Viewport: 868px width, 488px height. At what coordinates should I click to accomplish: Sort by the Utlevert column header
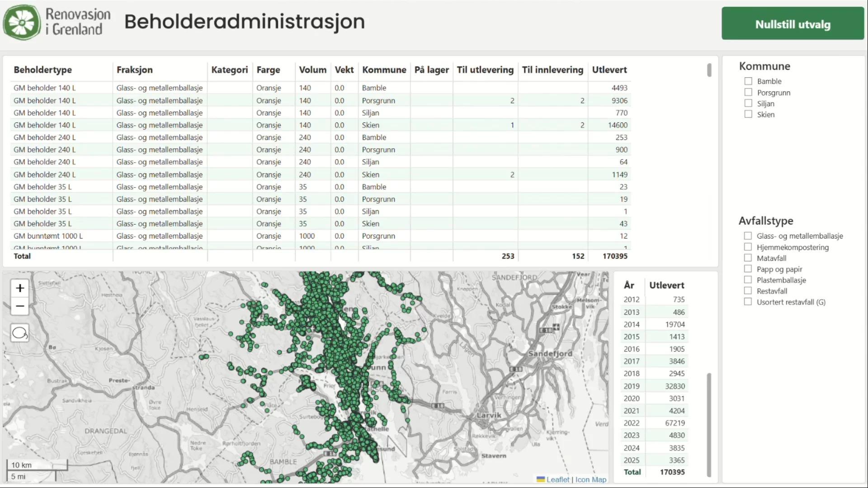(609, 70)
